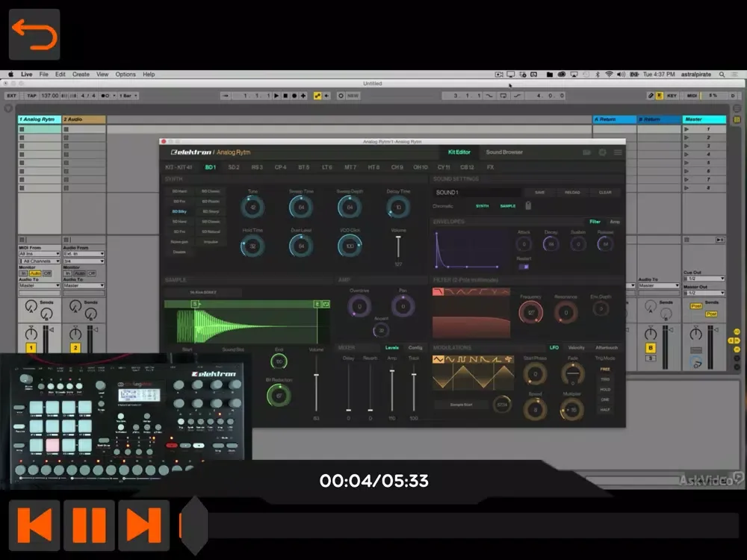Click the Bluetooth icon in the menu bar

(x=598, y=74)
